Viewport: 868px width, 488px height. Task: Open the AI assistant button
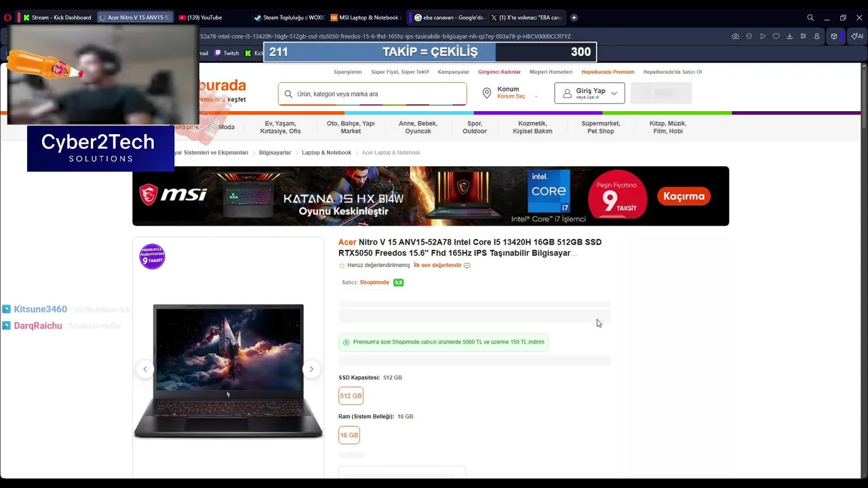click(x=857, y=37)
